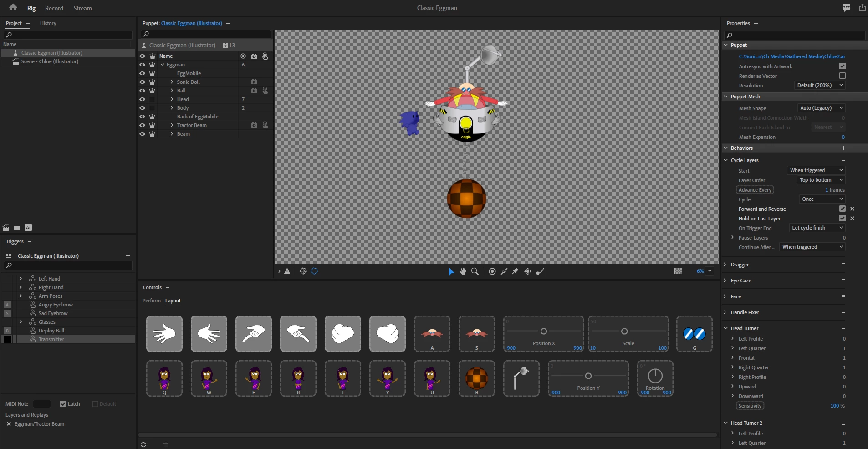
Task: Select the Dragger tool
Action: [x=528, y=271]
